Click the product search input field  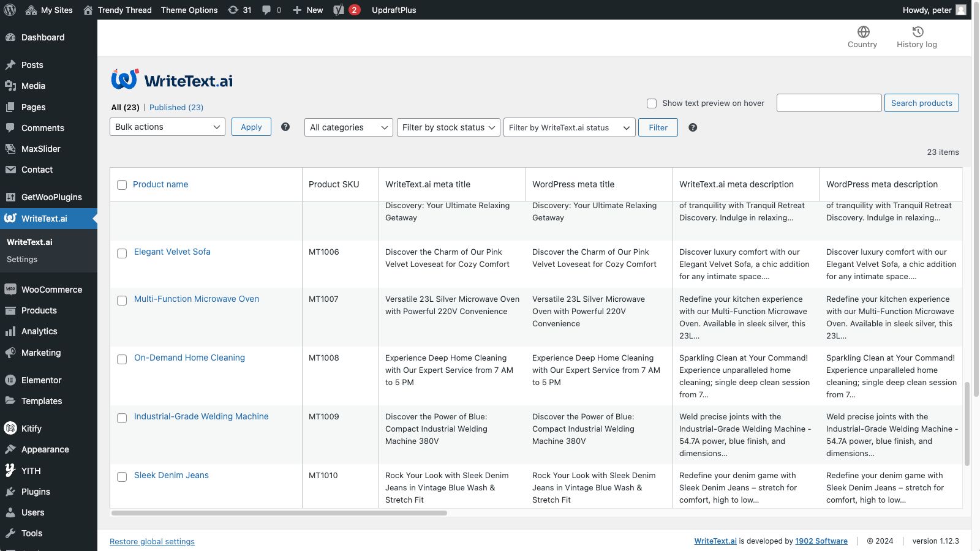pyautogui.click(x=829, y=103)
